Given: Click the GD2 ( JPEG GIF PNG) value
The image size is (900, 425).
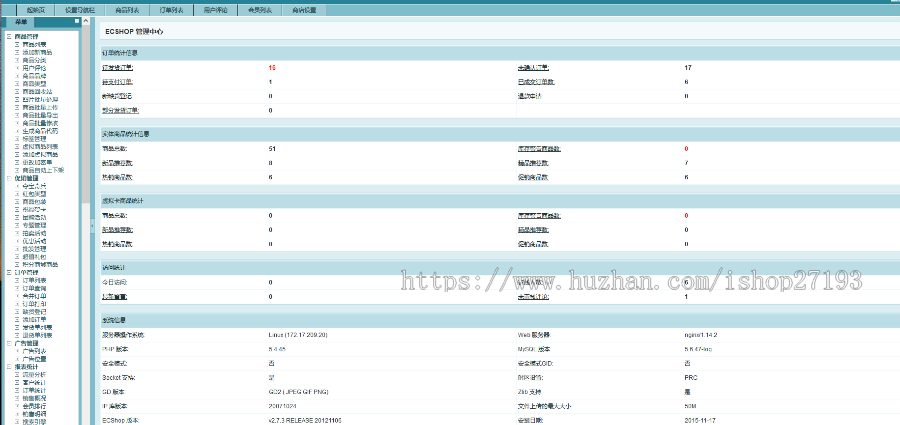Looking at the screenshot, I should 298,392.
